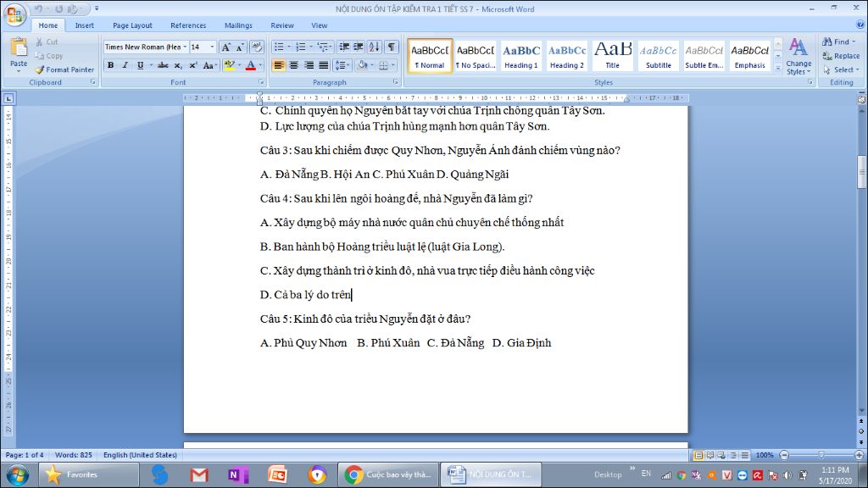The width and height of the screenshot is (868, 488).
Task: Click the Zoom In plus button
Action: pyautogui.click(x=859, y=455)
